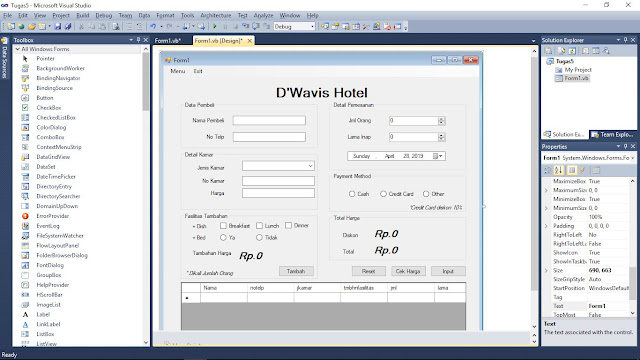Open the Build menu
This screenshot has width=640, height=360.
click(83, 16)
